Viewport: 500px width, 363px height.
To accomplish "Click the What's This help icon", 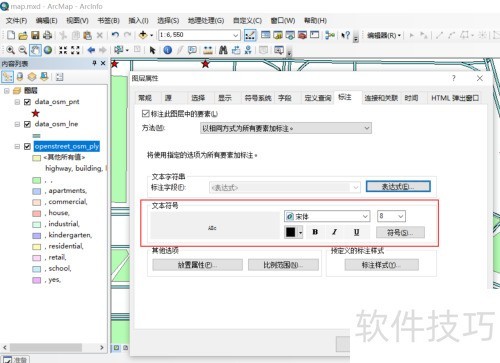I will pos(346,35).
